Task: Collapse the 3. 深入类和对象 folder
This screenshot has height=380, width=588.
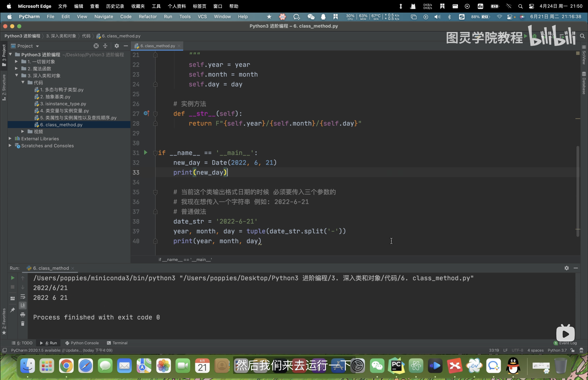Action: click(x=17, y=75)
